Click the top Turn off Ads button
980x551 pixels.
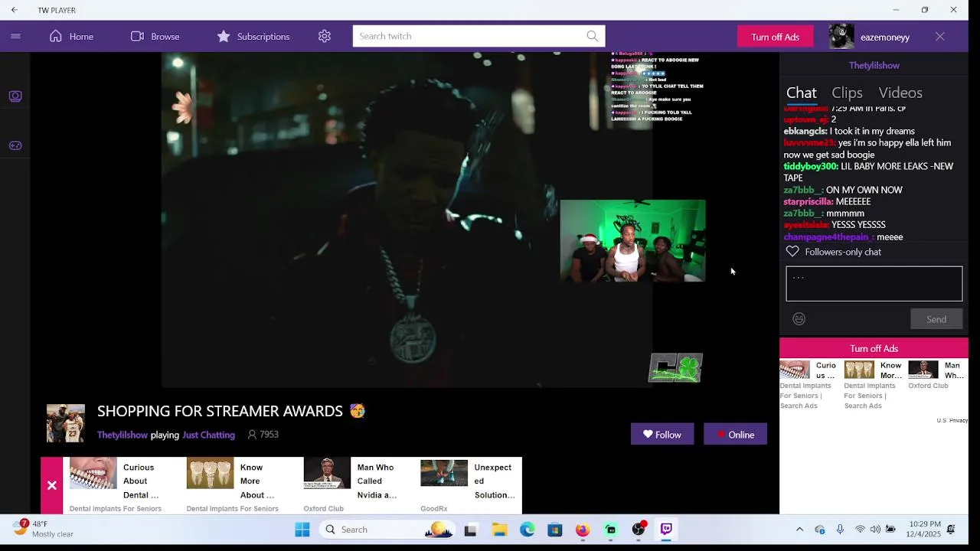tap(775, 37)
